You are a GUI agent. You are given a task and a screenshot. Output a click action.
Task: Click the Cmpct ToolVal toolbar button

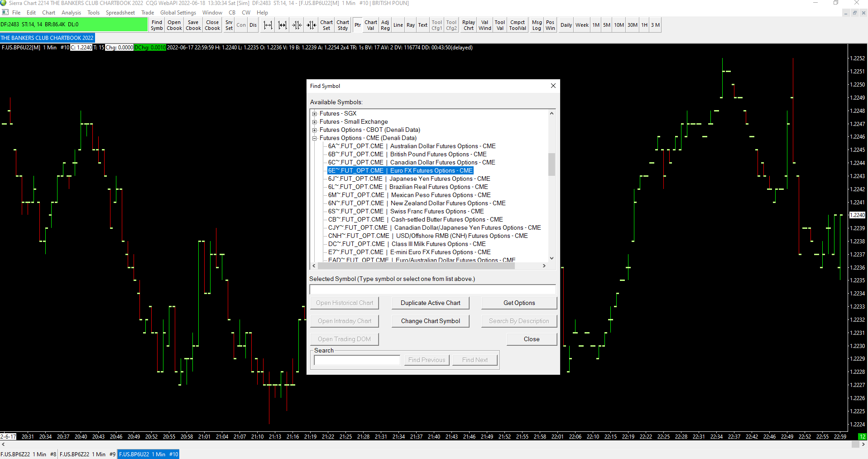click(518, 25)
